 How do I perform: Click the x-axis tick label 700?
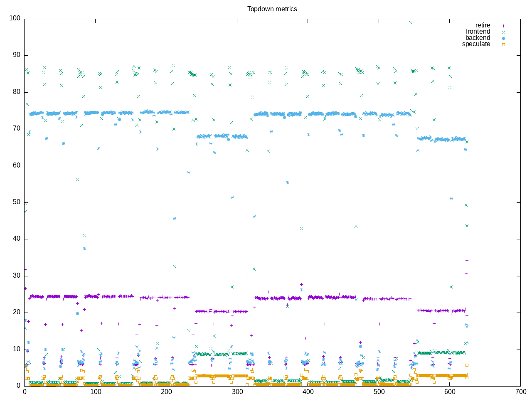520,392
